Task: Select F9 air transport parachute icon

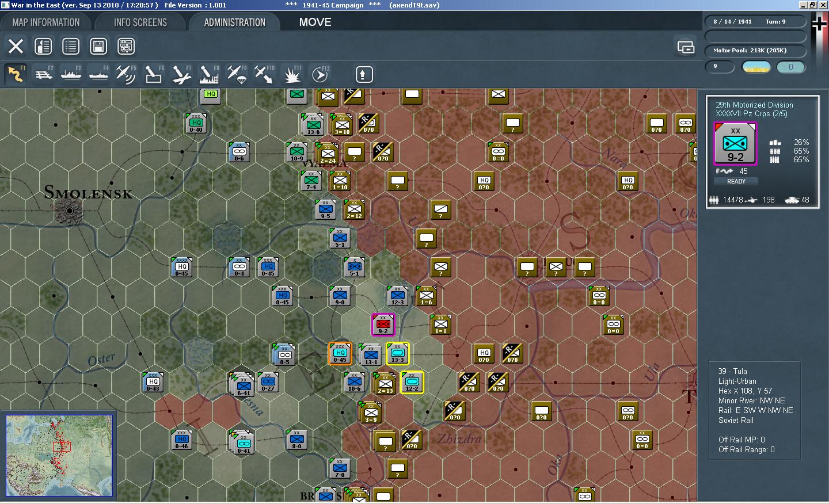Action: pyautogui.click(x=237, y=74)
